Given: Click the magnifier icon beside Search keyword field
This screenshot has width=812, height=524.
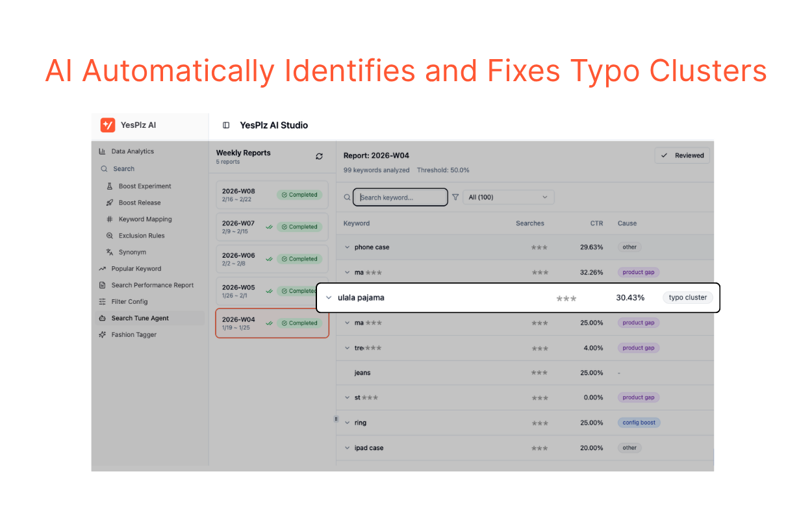Looking at the screenshot, I should point(348,197).
